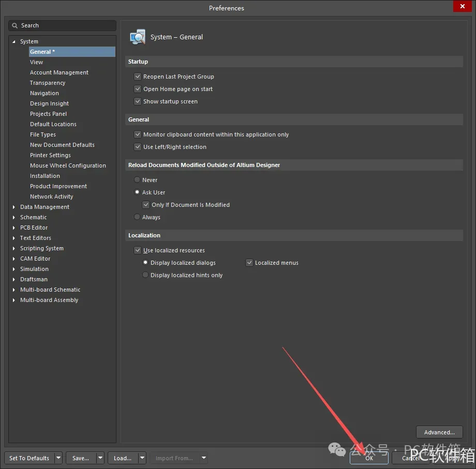Select Display localized dialogs option
The width and height of the screenshot is (476, 469).
tap(145, 262)
